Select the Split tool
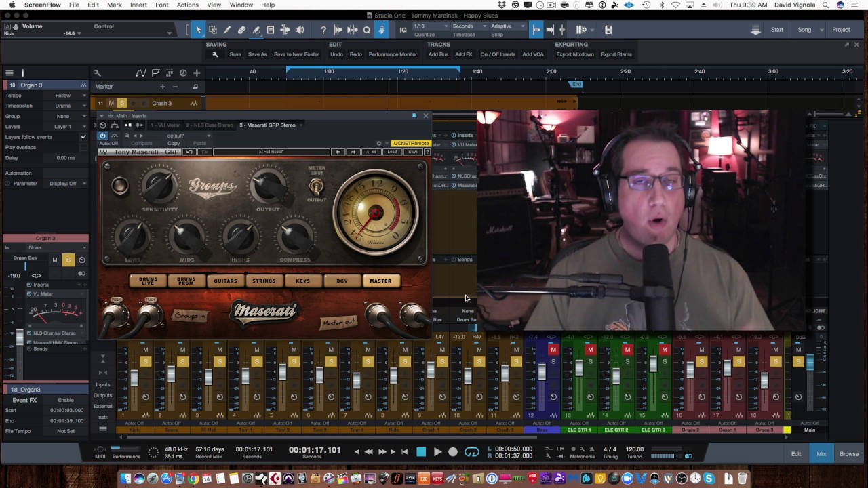Viewport: 868px width, 488px height. coord(227,30)
